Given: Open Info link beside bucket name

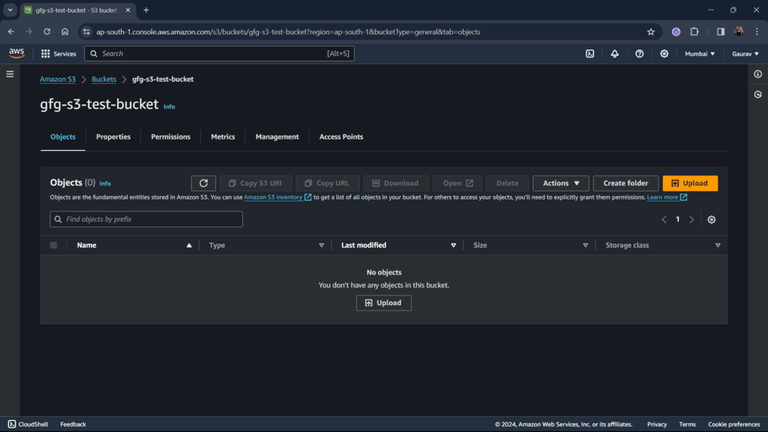Looking at the screenshot, I should [169, 107].
